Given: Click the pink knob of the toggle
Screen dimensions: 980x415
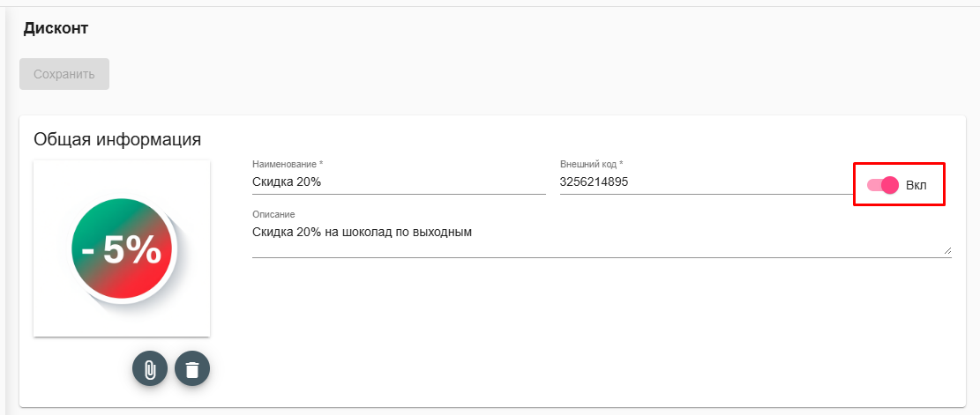Looking at the screenshot, I should coord(890,185).
